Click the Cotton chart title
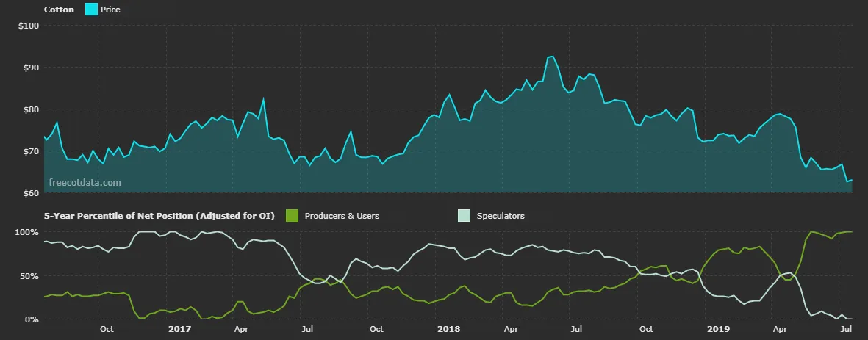 pyautogui.click(x=60, y=10)
